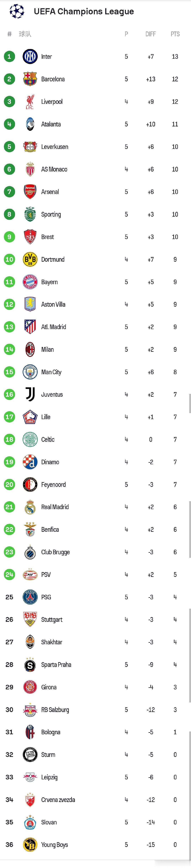Screen dimensions: 191x868
Task: Click the UEFA Champions League title
Action: [84, 11]
